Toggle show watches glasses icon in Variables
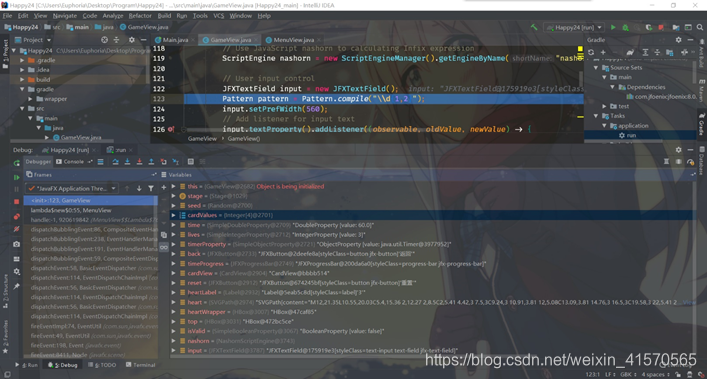Viewport: 707px width, 379px height. 163,247
